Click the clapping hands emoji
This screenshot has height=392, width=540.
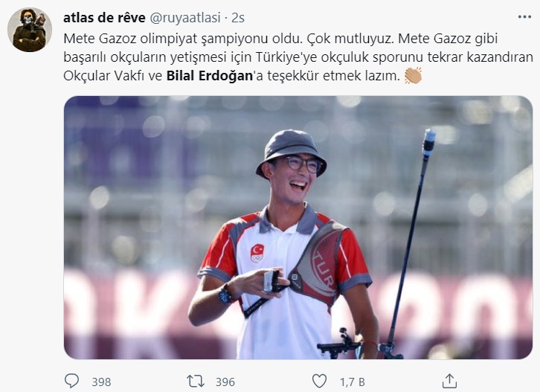(413, 75)
